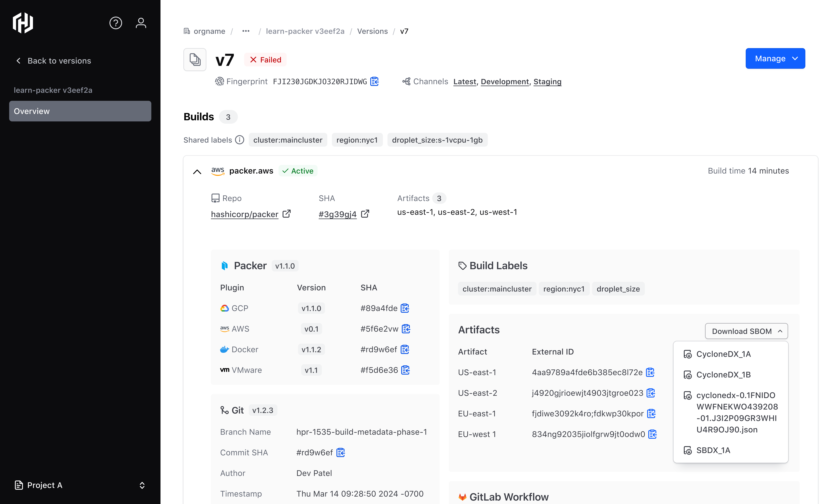The width and height of the screenshot is (834, 504).
Task: Open the user profile icon
Action: 141,23
